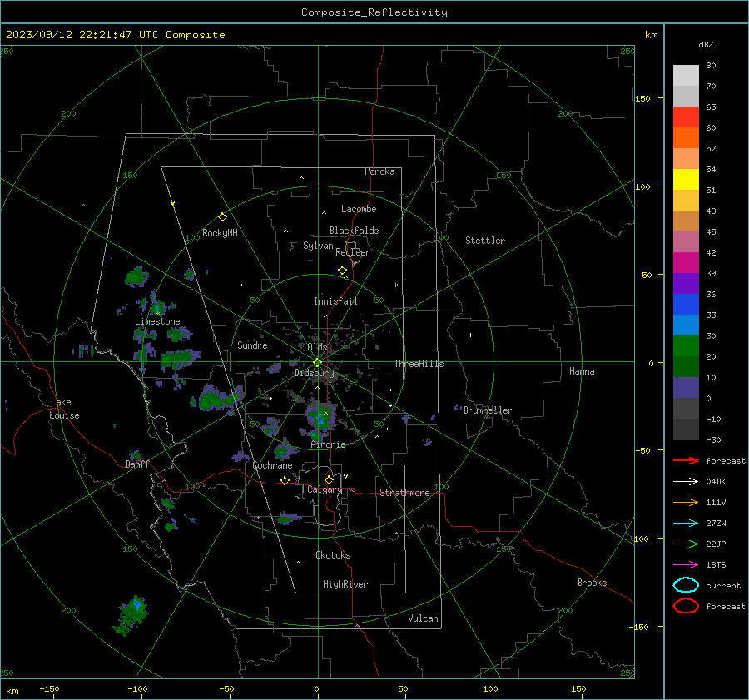
Task: Select the cyan 27ZW arrow icon
Action: pyautogui.click(x=686, y=524)
